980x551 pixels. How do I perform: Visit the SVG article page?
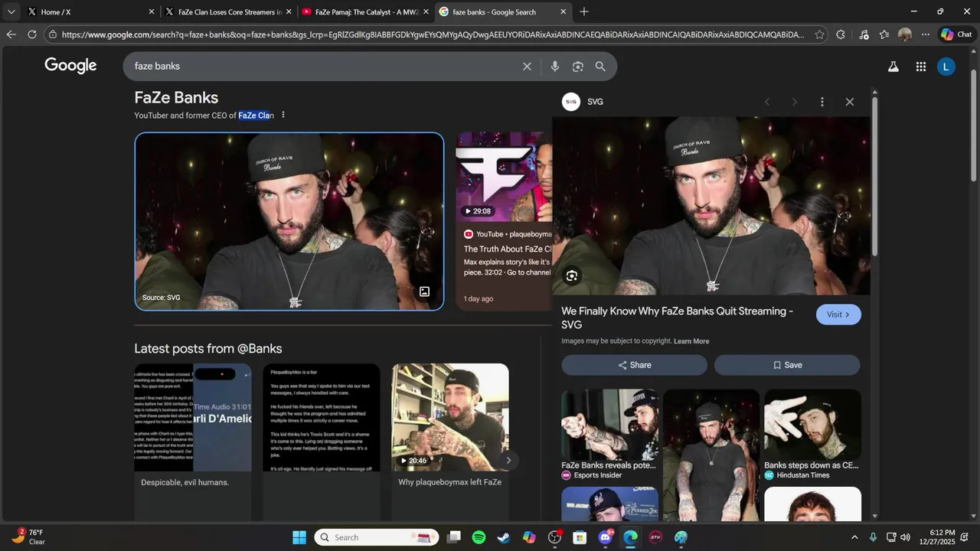(838, 315)
